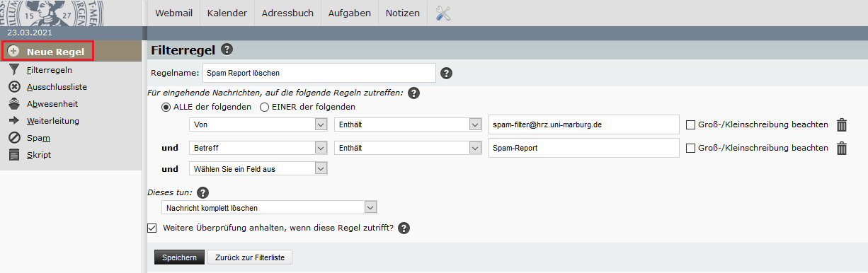Open the Notizen tab
This screenshot has width=868, height=273.
click(x=402, y=13)
